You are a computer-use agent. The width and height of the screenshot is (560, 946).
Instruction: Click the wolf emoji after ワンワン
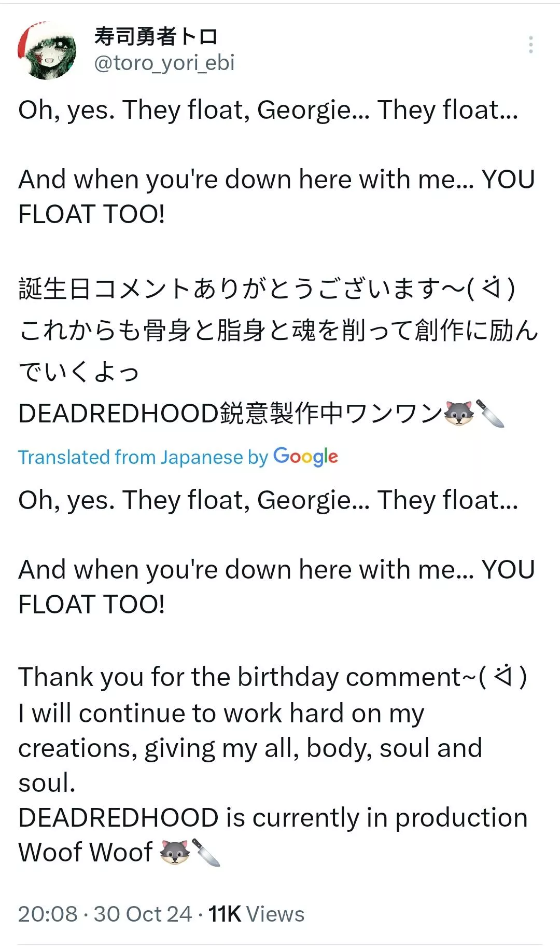tap(459, 414)
